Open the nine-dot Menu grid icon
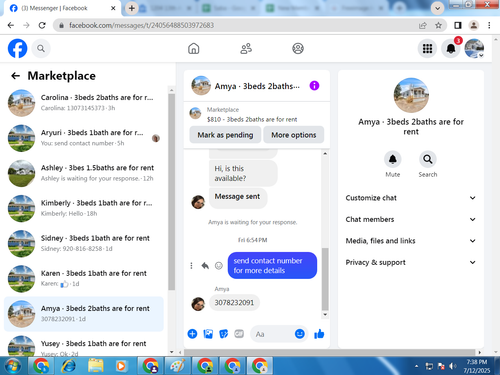This screenshot has width=500, height=375. point(427,49)
